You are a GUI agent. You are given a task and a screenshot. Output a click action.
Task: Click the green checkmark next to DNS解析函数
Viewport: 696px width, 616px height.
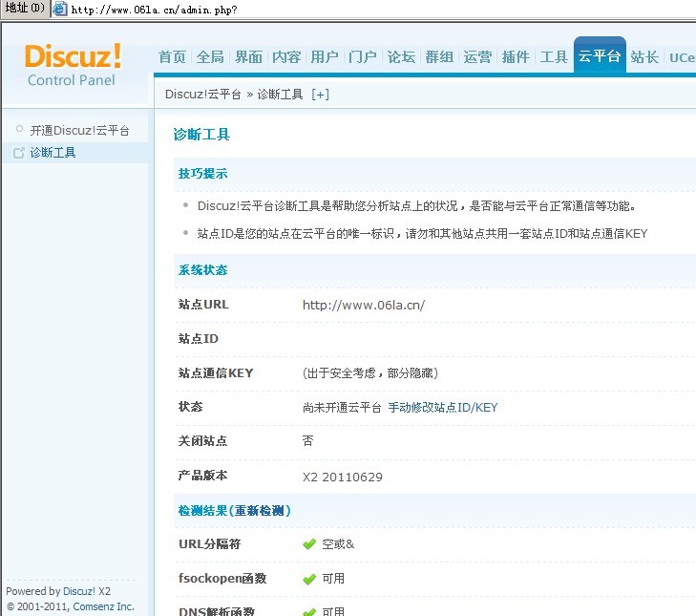tap(309, 611)
